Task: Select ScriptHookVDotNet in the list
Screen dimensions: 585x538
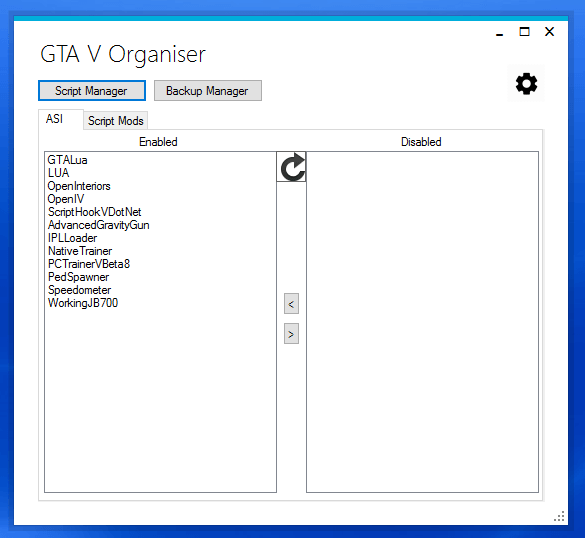Action: click(94, 212)
